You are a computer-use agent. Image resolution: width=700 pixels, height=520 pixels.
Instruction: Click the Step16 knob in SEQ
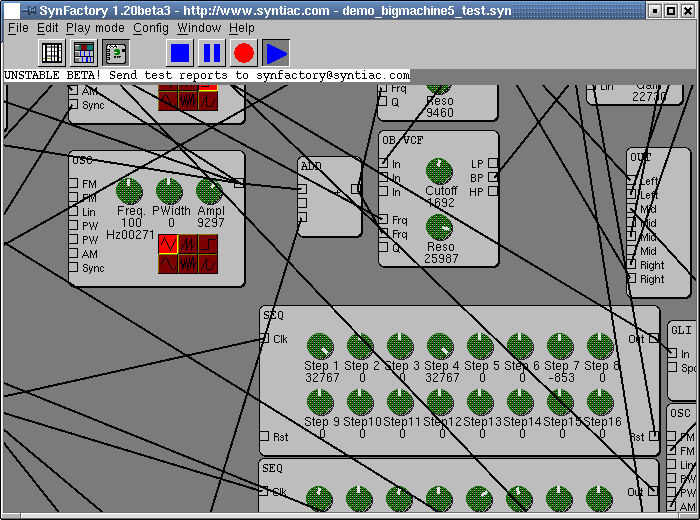pyautogui.click(x=600, y=402)
